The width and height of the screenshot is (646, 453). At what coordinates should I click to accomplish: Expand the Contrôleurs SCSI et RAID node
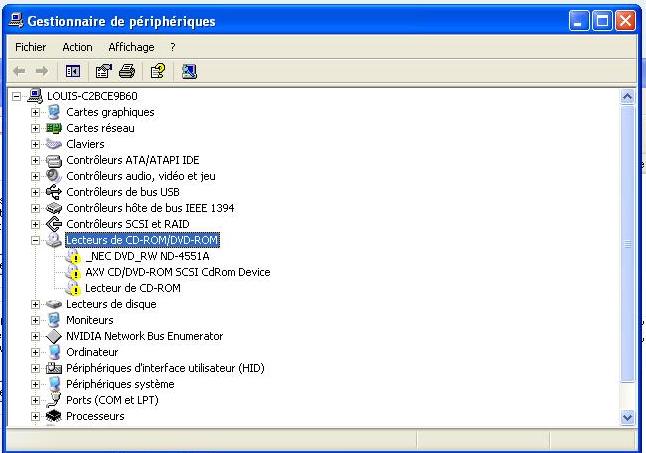click(x=36, y=224)
